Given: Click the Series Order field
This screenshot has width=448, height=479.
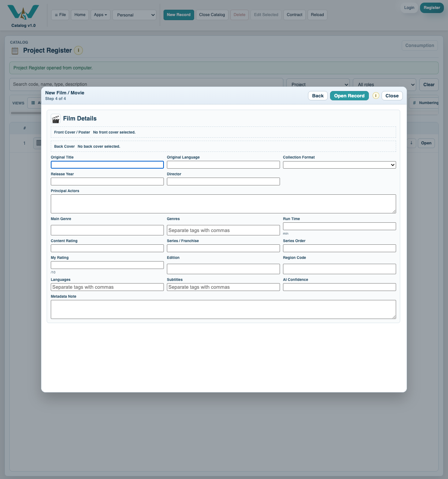Looking at the screenshot, I should click(x=339, y=248).
